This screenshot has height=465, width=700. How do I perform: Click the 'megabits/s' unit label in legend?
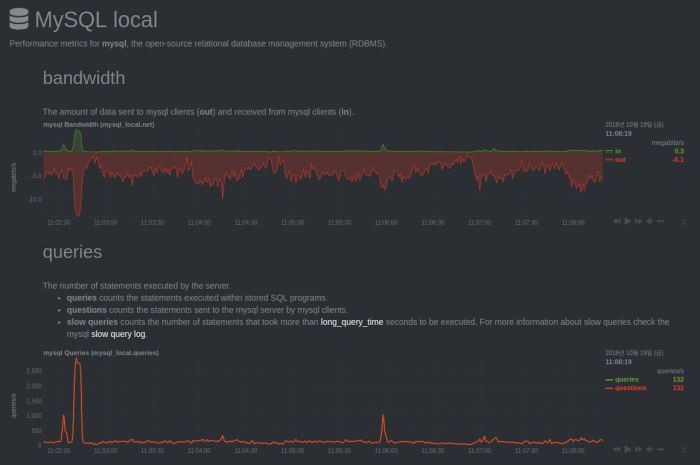667,143
